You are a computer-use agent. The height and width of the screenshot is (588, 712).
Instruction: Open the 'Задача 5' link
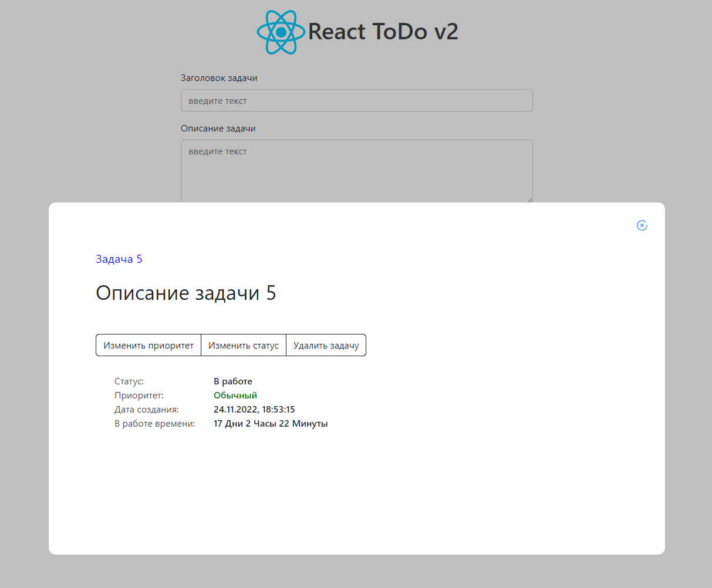click(x=119, y=259)
